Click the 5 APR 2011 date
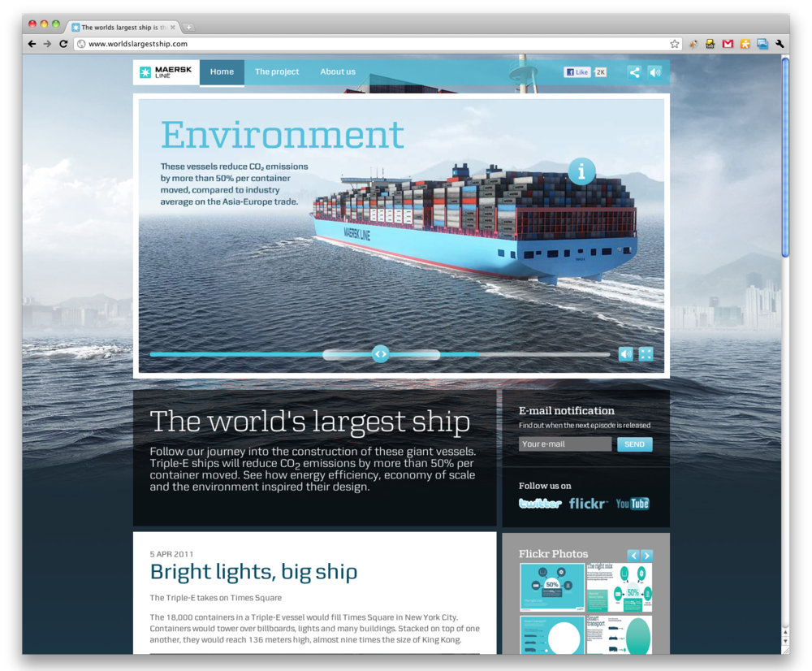 point(171,554)
